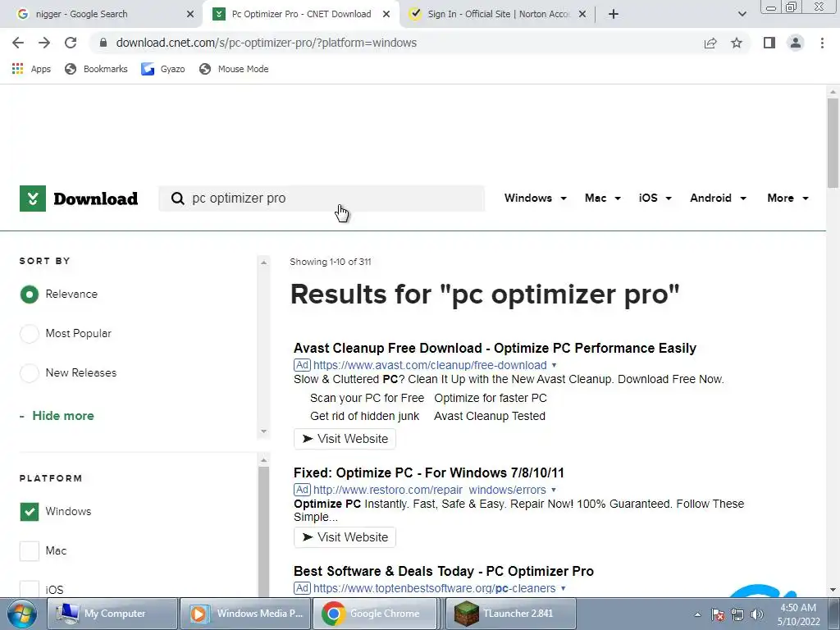Click Visit Website button under Avast ad

tap(345, 439)
